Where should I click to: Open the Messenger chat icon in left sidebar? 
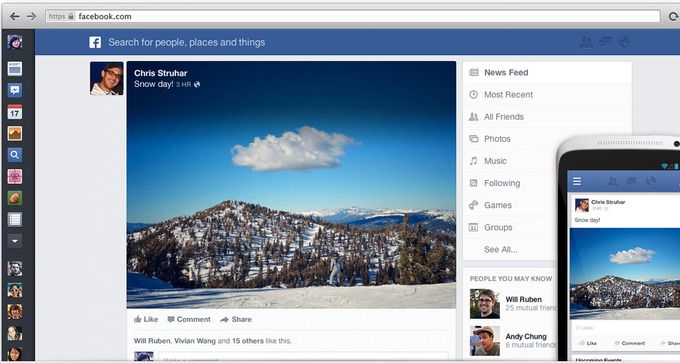(x=15, y=90)
